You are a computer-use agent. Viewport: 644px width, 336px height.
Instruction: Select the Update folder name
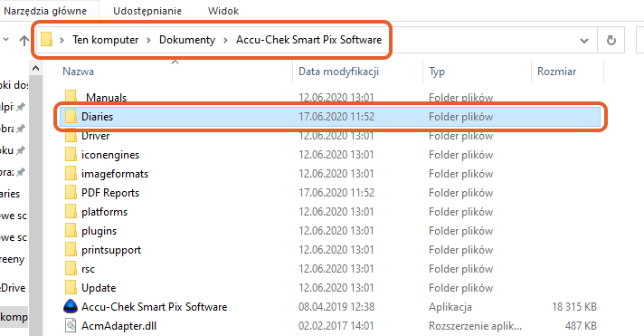(x=99, y=287)
